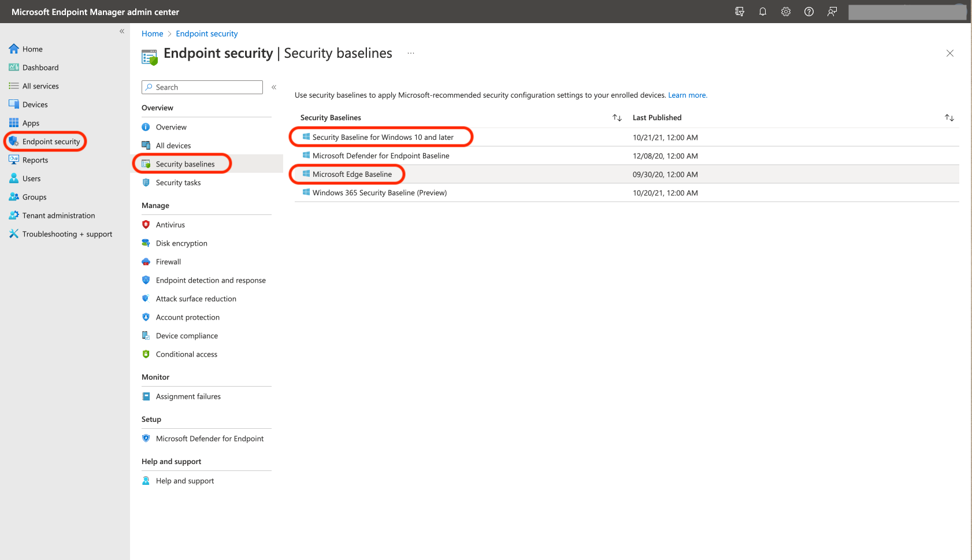Sort by Security Baselines column
The width and height of the screenshot is (972, 560).
click(617, 118)
